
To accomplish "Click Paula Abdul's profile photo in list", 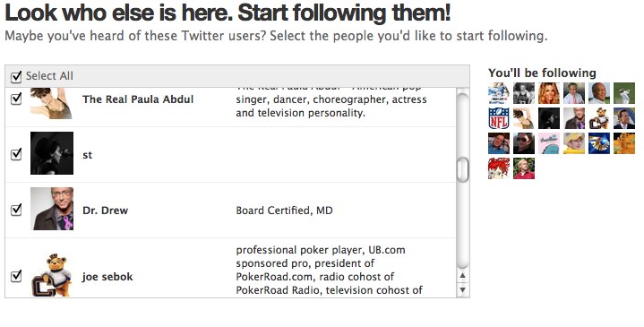I will tap(52, 103).
